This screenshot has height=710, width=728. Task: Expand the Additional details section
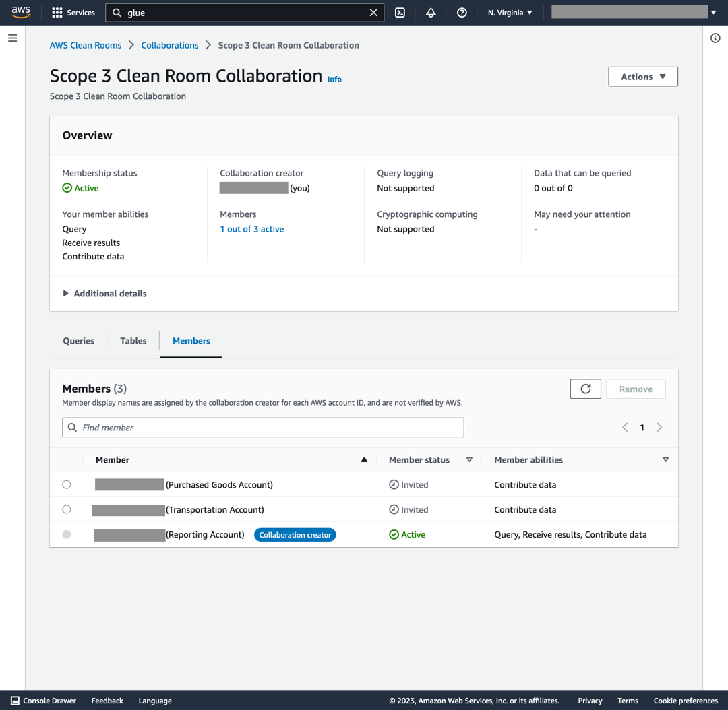click(104, 293)
